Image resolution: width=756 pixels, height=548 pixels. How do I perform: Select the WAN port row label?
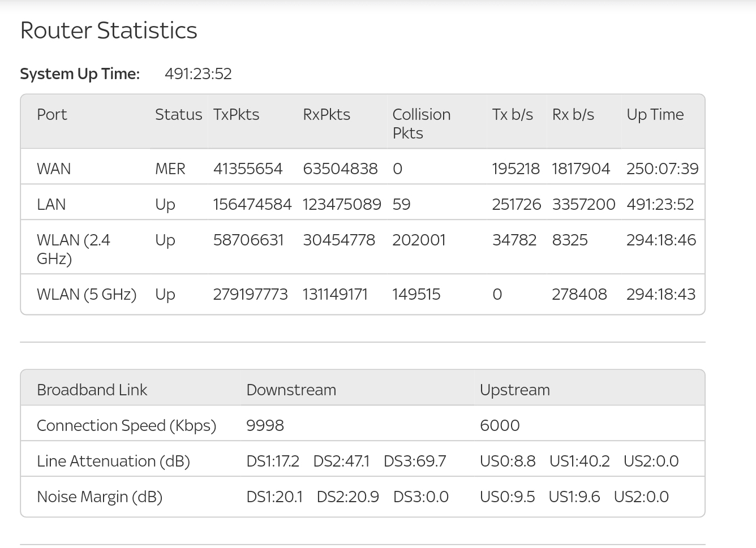pyautogui.click(x=54, y=169)
